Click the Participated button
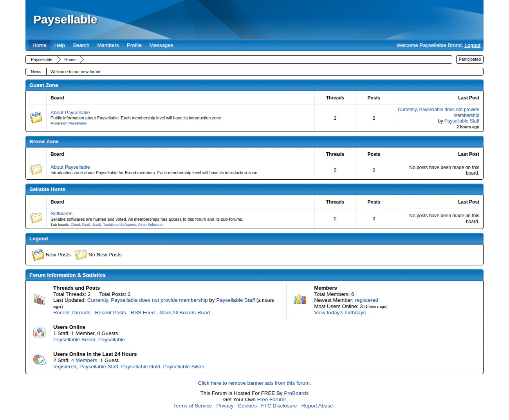The width and height of the screenshot is (509, 420). click(x=470, y=59)
